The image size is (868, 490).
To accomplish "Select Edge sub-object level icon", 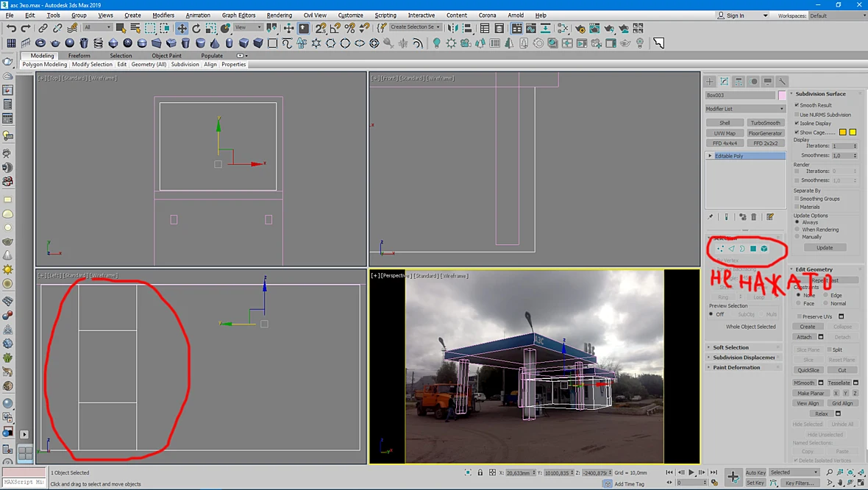I will (731, 249).
